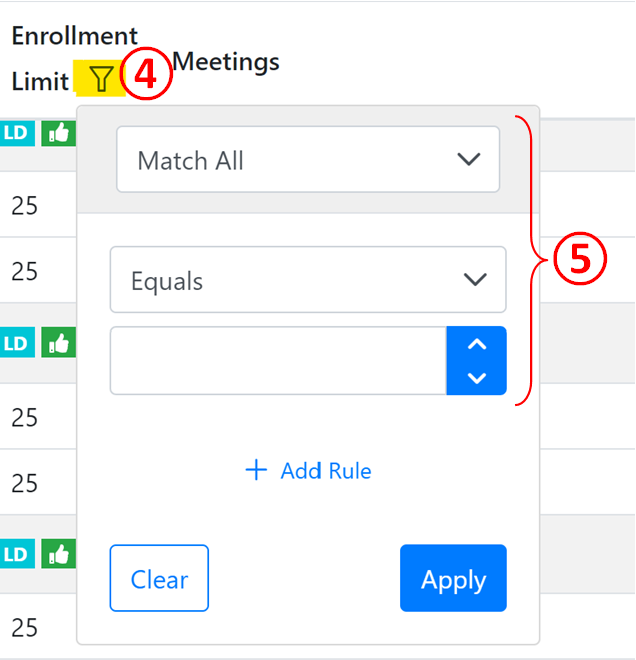Click the plus icon beside Add Rule
This screenshot has width=636, height=660.
257,470
